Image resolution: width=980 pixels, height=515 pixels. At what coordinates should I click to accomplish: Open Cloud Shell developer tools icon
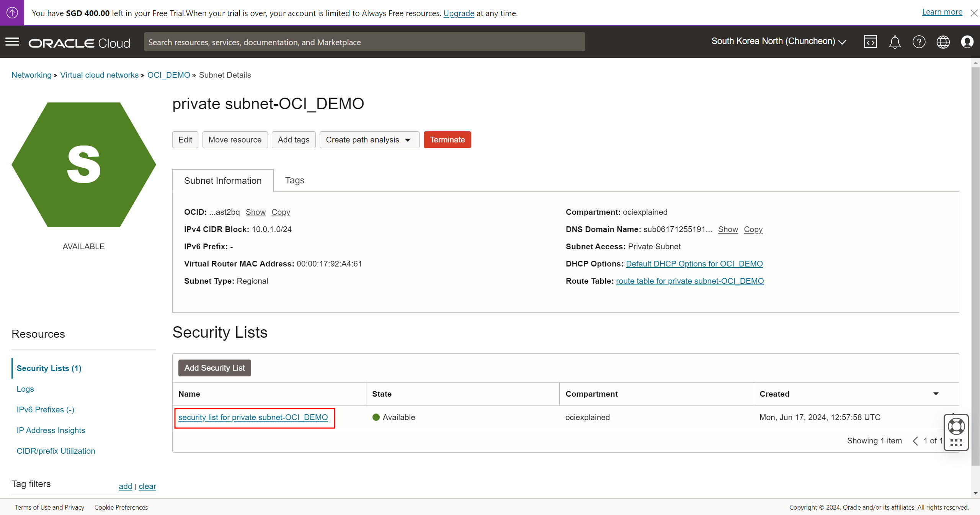point(870,42)
